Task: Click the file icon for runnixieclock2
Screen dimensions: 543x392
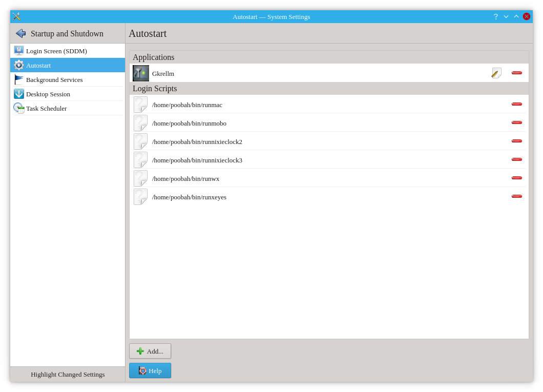Action: click(140, 141)
